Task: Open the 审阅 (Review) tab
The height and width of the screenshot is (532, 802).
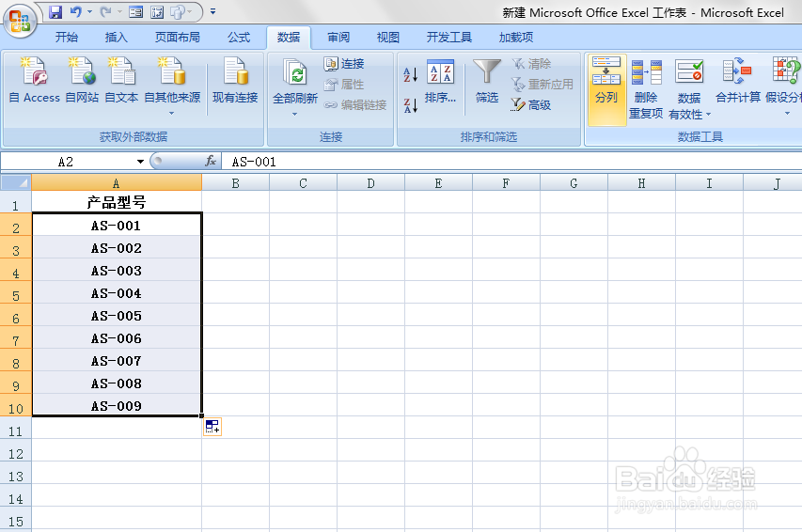Action: 338,38
